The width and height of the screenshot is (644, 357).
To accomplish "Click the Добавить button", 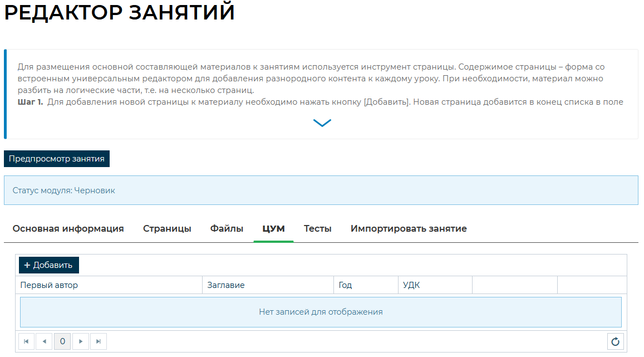I will (49, 265).
